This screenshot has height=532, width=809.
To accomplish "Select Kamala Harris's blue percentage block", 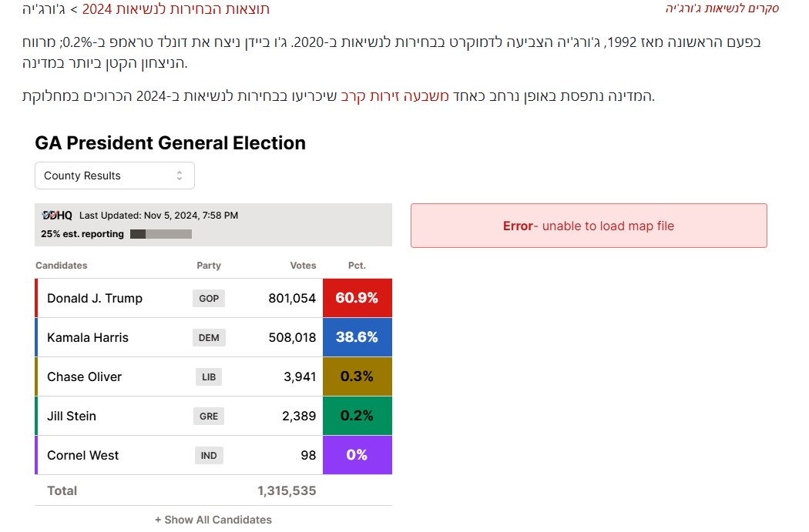I will (357, 337).
